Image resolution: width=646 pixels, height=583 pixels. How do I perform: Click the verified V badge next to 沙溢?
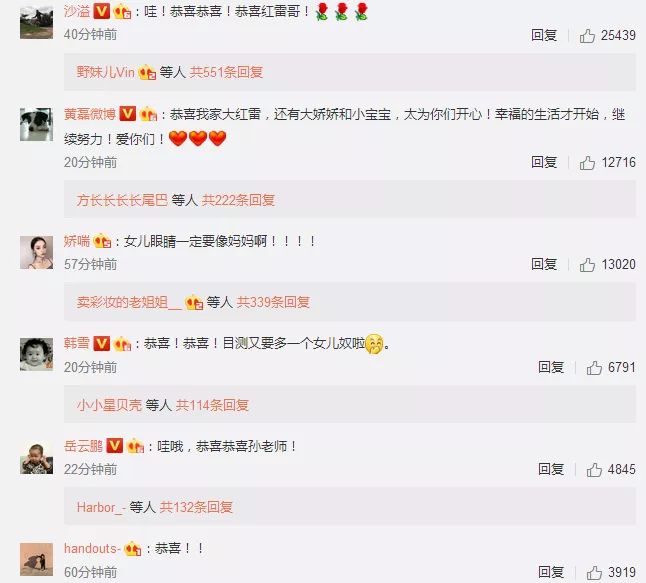coord(101,12)
